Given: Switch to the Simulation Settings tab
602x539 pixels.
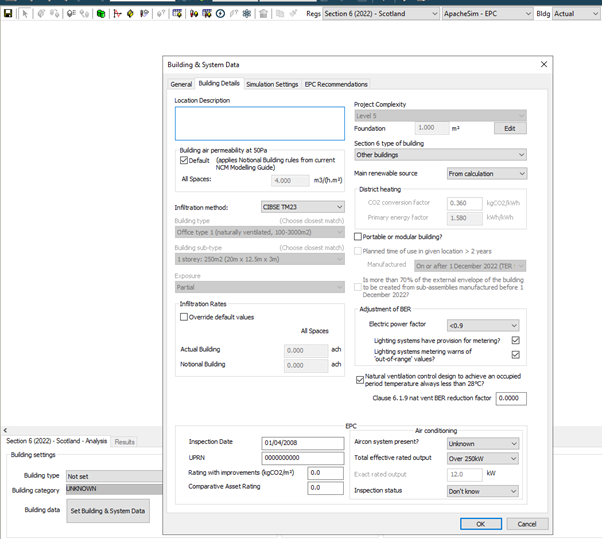Looking at the screenshot, I should tap(272, 84).
